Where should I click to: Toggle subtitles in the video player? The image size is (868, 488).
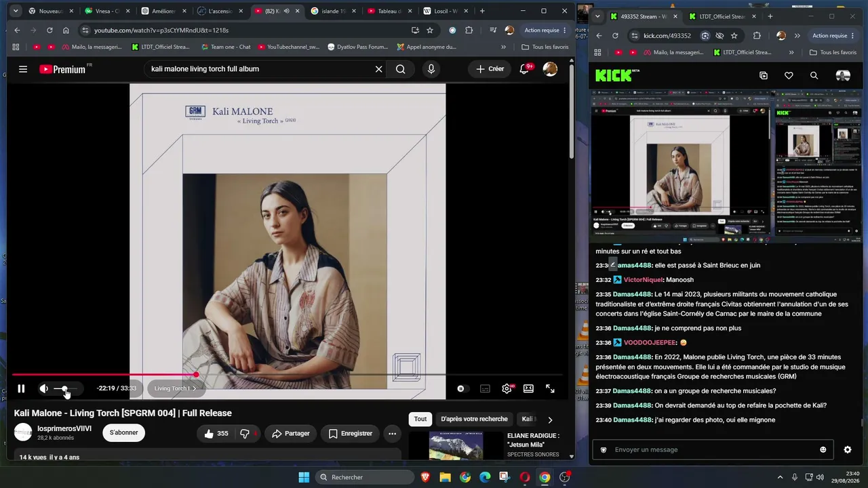485,388
